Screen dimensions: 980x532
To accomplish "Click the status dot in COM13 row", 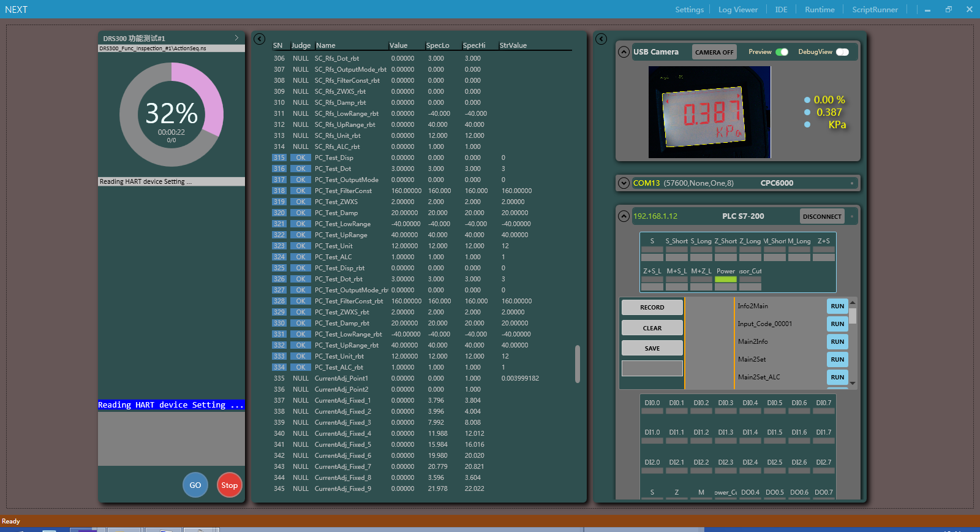I will [x=851, y=183].
